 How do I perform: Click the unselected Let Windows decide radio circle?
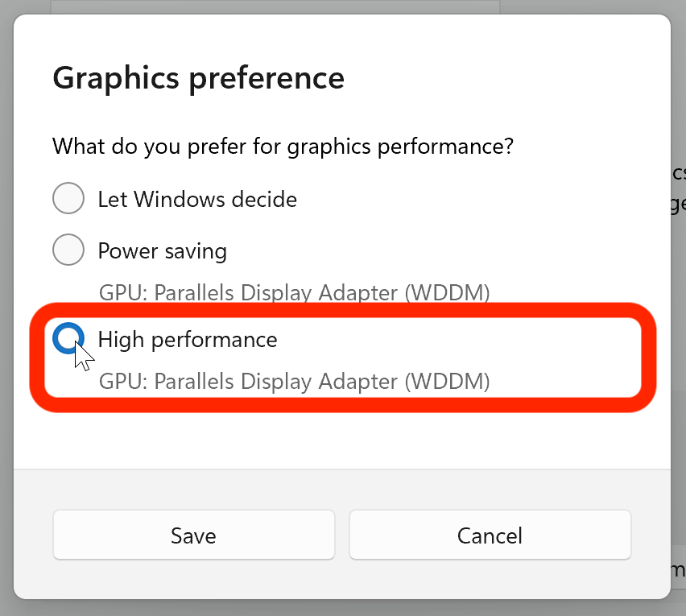pyautogui.click(x=68, y=198)
